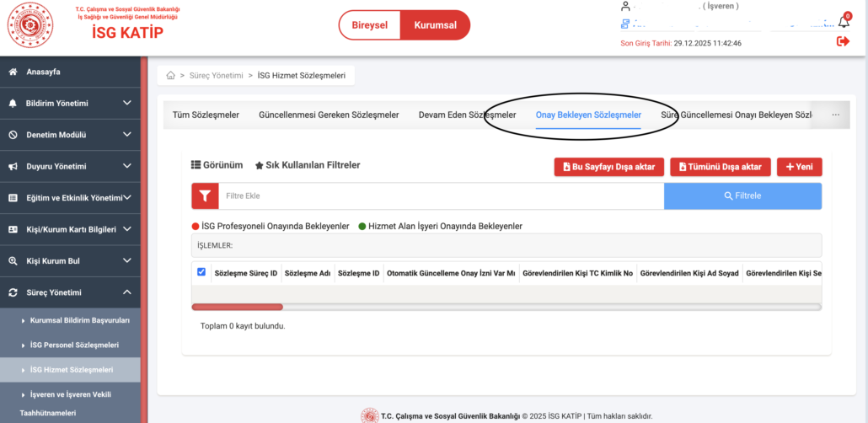Click the ministry logo in header
Viewport: 868px width, 423px height.
[x=30, y=25]
